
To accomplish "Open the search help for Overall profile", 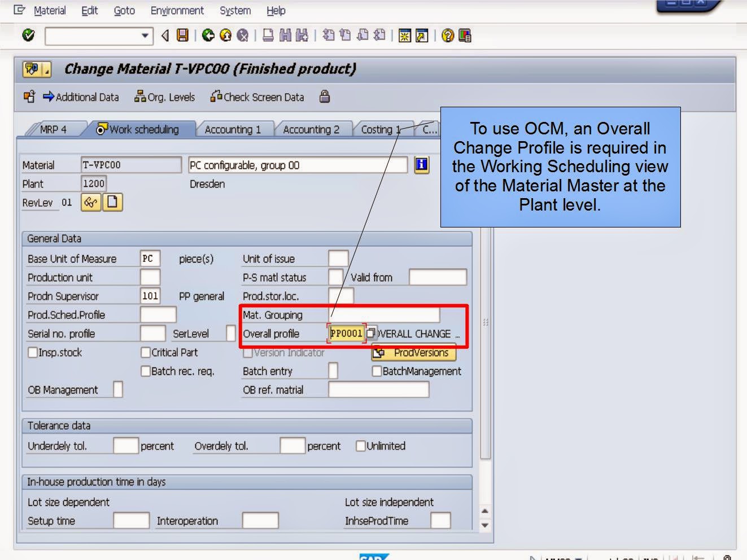I will pyautogui.click(x=371, y=334).
